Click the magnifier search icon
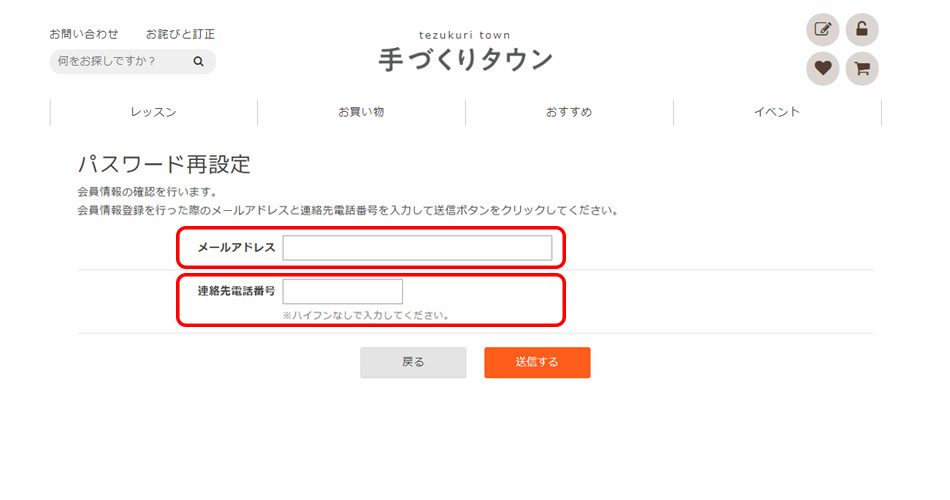 (x=199, y=62)
